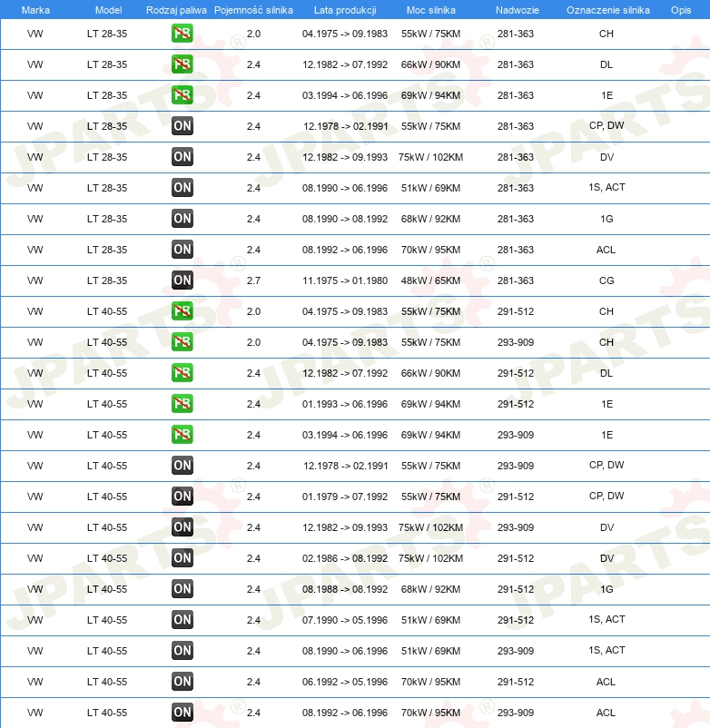Click the ON diesel icon in the 2.7 CG row
Screen dimensions: 710x728
coord(182,280)
